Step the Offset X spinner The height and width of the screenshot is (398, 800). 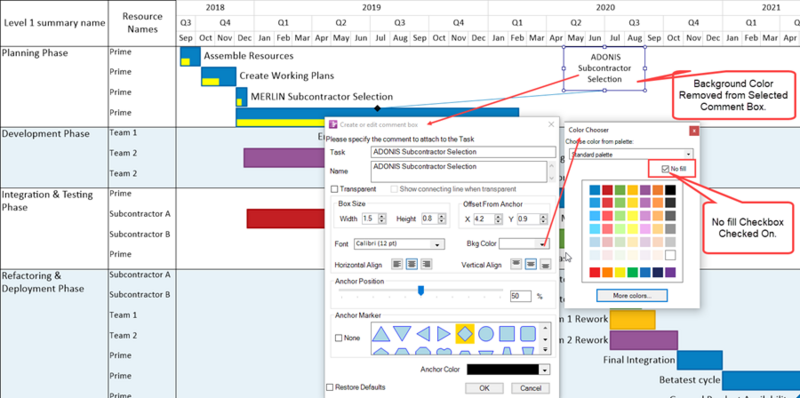[x=497, y=219]
